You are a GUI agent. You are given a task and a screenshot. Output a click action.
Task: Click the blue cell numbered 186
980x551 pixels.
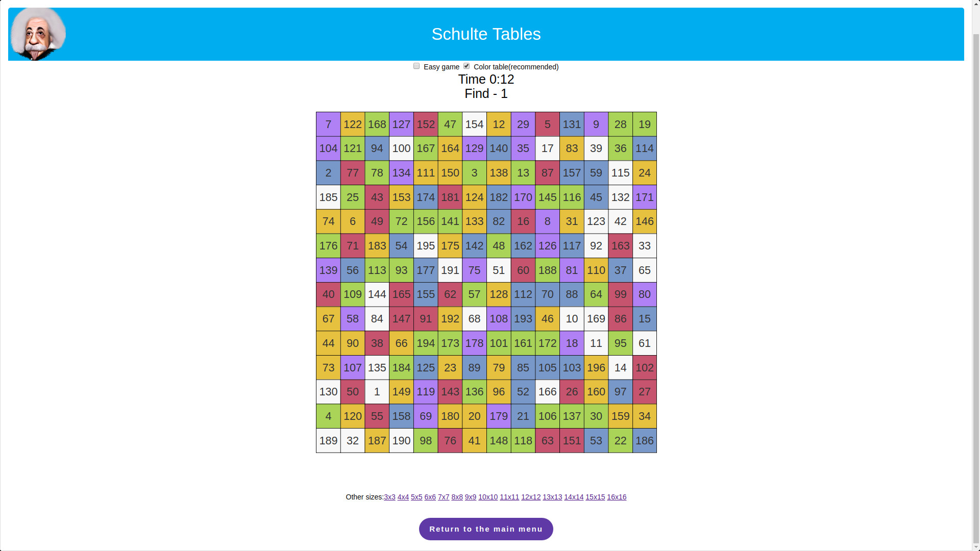coord(644,441)
